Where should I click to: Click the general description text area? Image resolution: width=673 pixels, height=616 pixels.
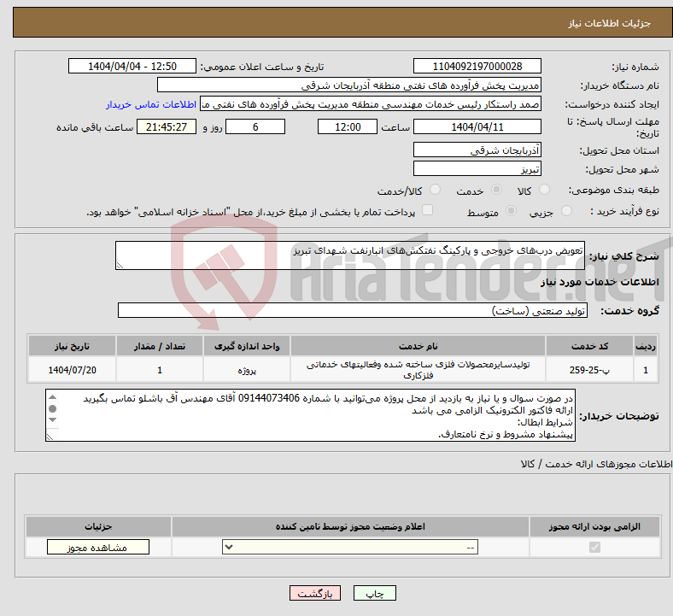pyautogui.click(x=350, y=255)
